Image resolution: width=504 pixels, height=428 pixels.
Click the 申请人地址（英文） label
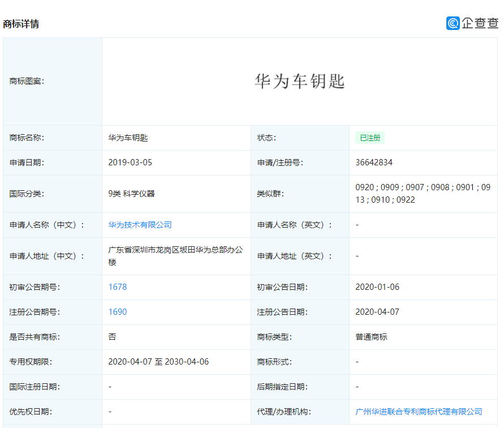point(295,256)
